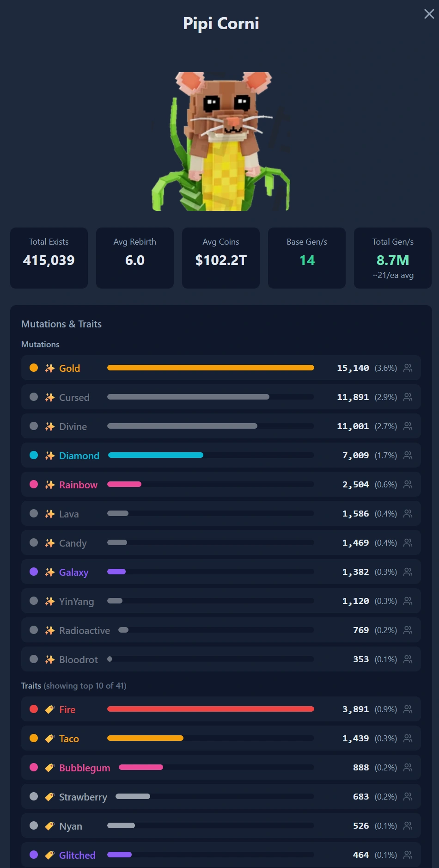Click the purple Glitched color dot

coord(34,855)
